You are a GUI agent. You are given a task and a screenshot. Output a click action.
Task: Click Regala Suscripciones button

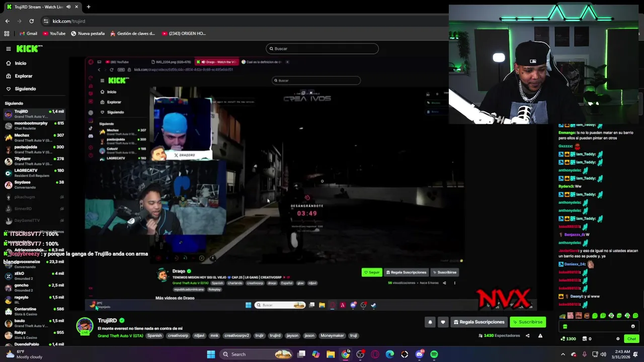coord(479,322)
